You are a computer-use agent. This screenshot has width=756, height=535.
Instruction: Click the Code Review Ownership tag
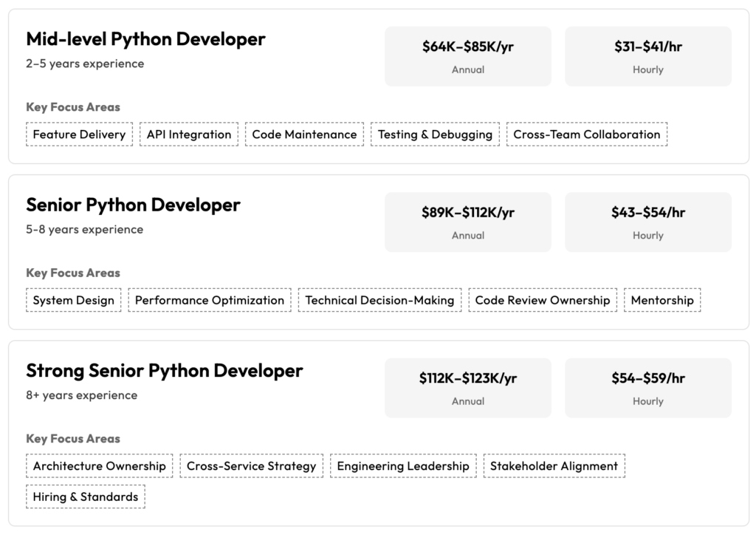pyautogui.click(x=543, y=300)
